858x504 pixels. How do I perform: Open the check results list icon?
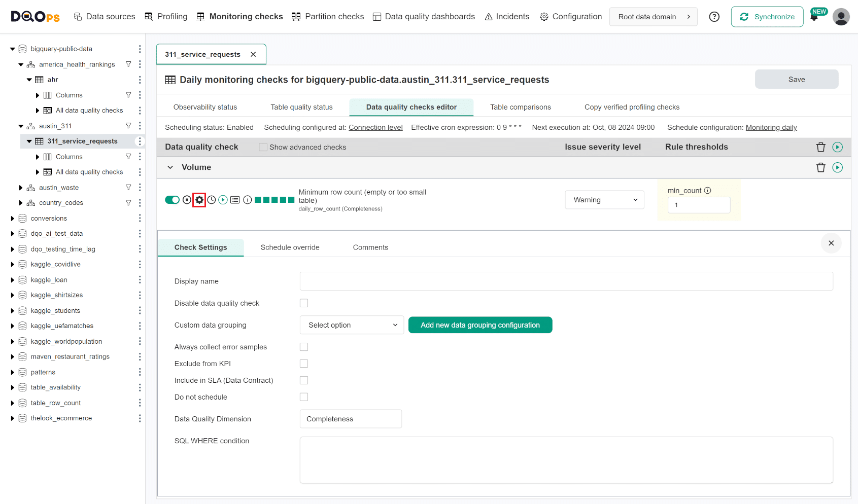[235, 200]
